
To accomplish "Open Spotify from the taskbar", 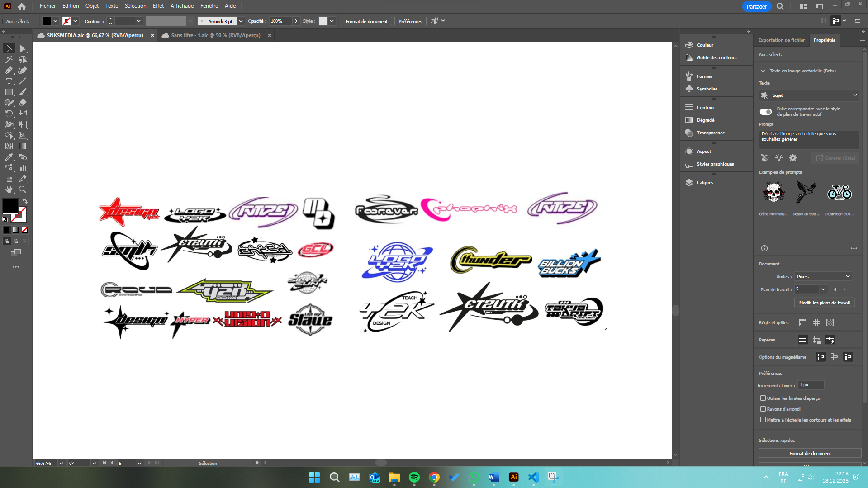I will tap(414, 477).
